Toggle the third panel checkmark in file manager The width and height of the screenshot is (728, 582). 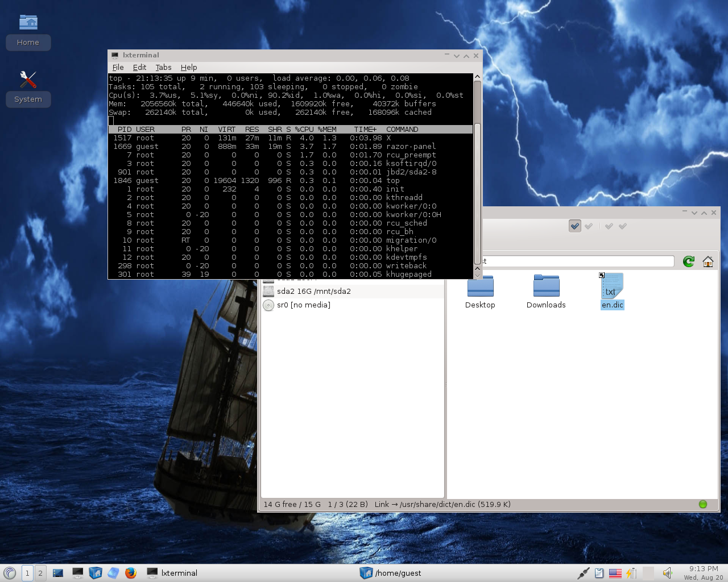609,226
